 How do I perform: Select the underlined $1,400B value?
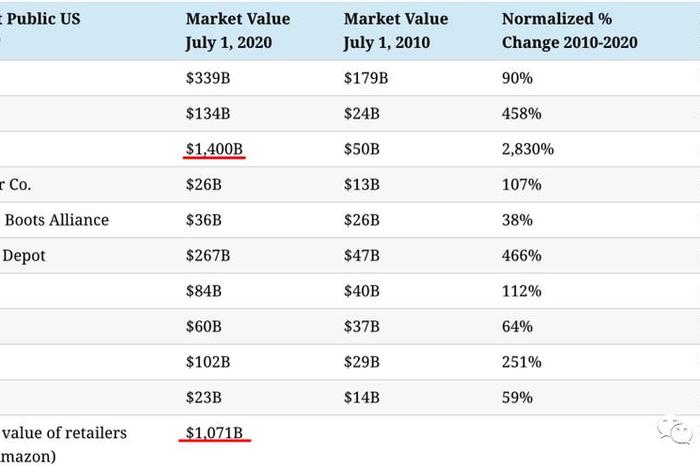[214, 149]
